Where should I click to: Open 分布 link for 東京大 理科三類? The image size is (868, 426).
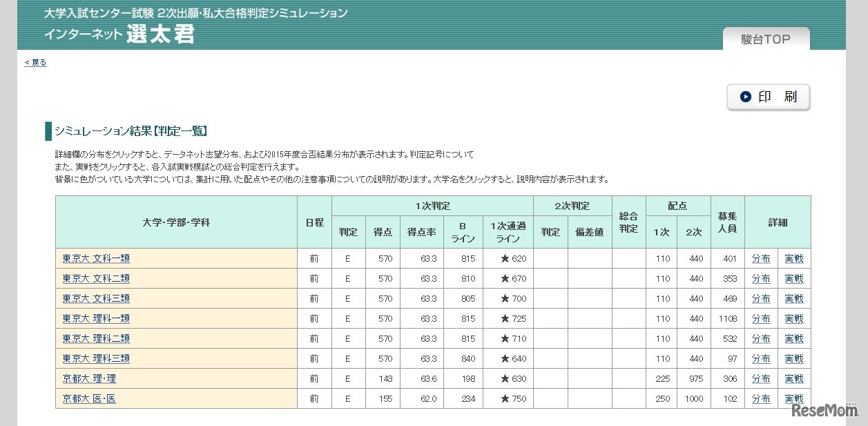[761, 359]
